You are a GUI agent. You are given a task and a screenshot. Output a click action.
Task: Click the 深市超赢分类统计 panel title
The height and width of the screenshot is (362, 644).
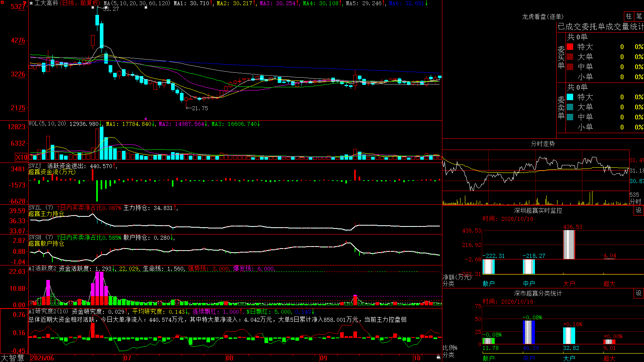pos(538,293)
